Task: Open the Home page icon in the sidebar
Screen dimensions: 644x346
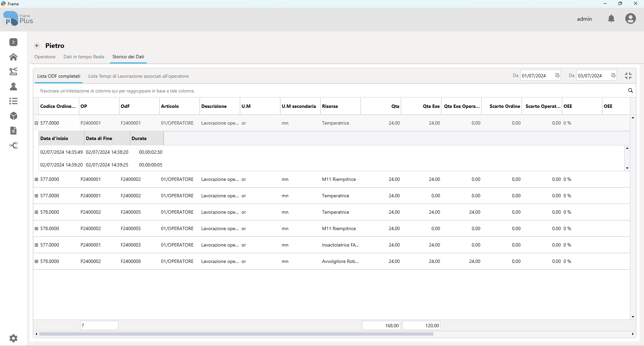Action: [13, 57]
